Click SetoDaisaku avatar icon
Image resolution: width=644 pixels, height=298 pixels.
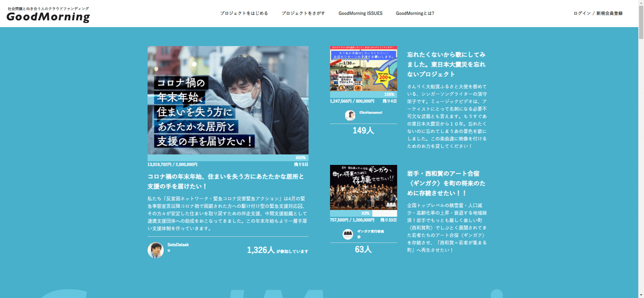156,250
